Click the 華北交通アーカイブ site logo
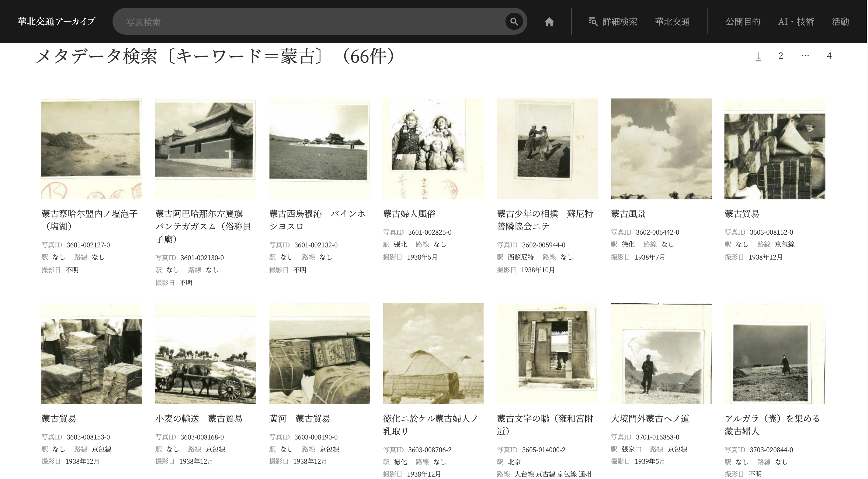This screenshot has width=868, height=479. [x=56, y=22]
